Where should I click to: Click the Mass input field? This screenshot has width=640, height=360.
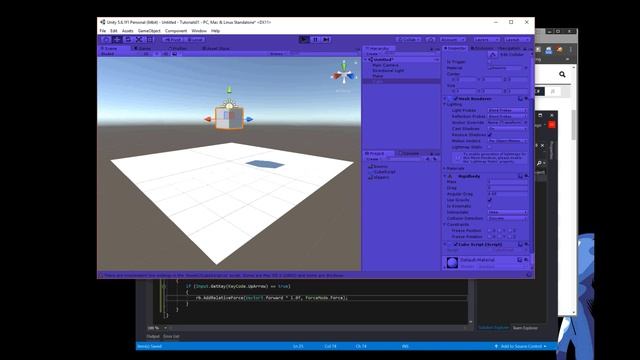tap(508, 182)
